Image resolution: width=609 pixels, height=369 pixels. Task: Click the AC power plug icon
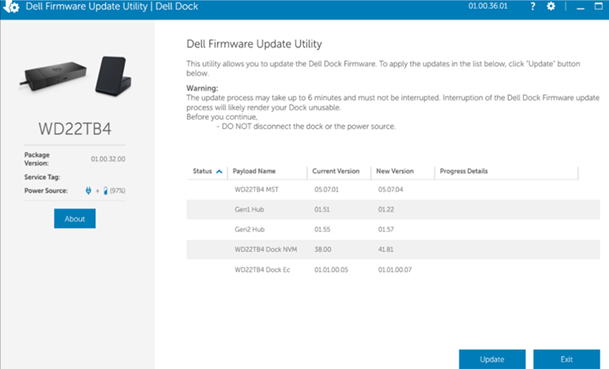point(88,191)
